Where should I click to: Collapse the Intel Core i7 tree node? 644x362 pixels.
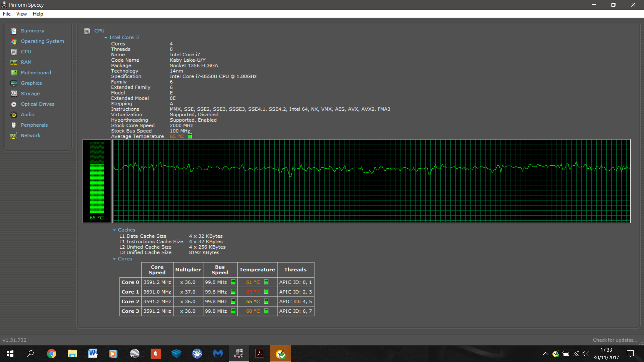[x=106, y=38]
